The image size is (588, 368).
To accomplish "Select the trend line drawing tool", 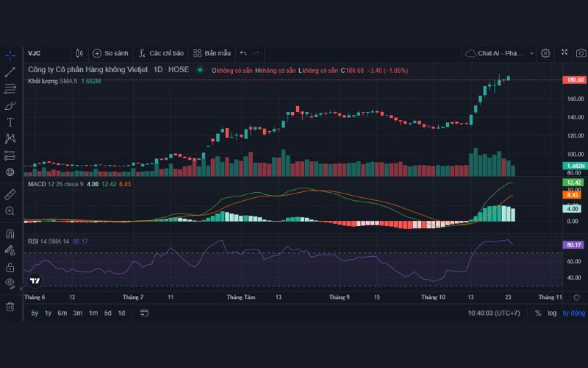I will click(x=10, y=72).
